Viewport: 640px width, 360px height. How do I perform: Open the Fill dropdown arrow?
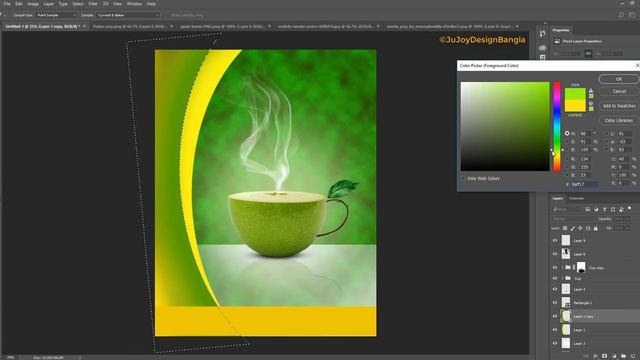(x=629, y=229)
